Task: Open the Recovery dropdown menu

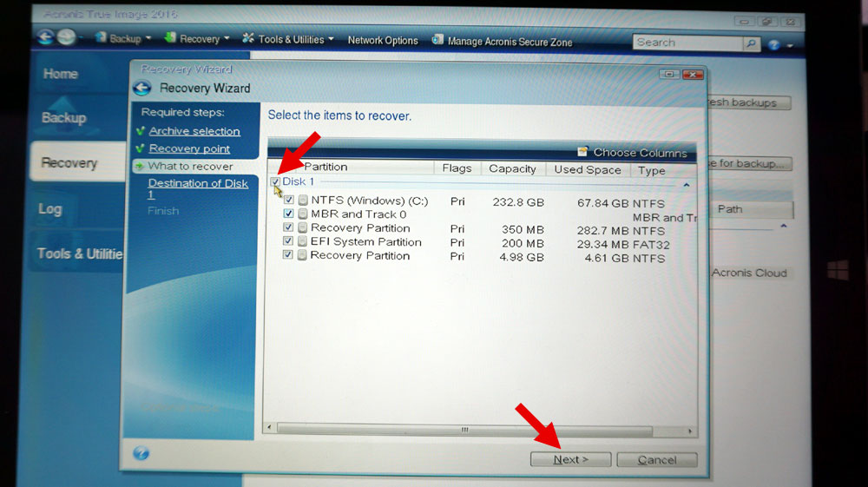Action: (197, 39)
